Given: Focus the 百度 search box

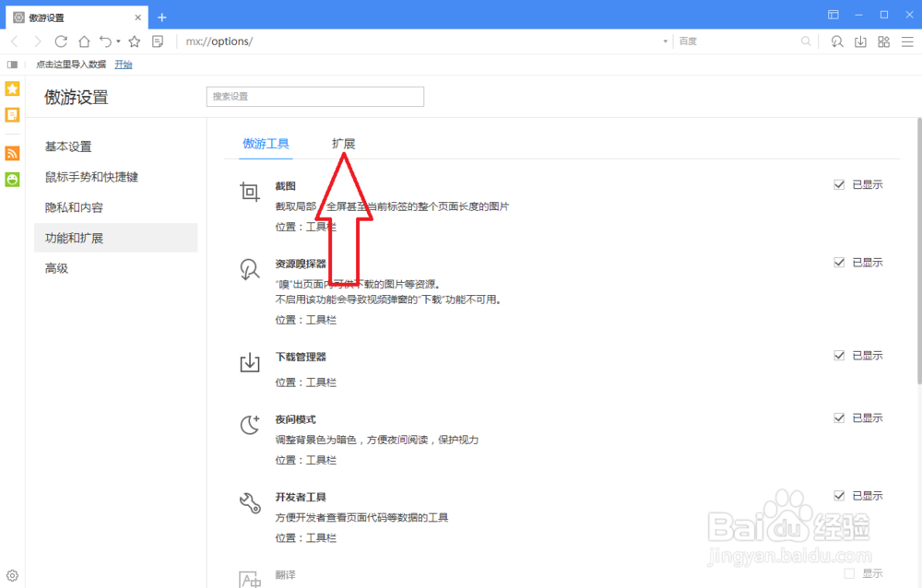Looking at the screenshot, I should (738, 41).
